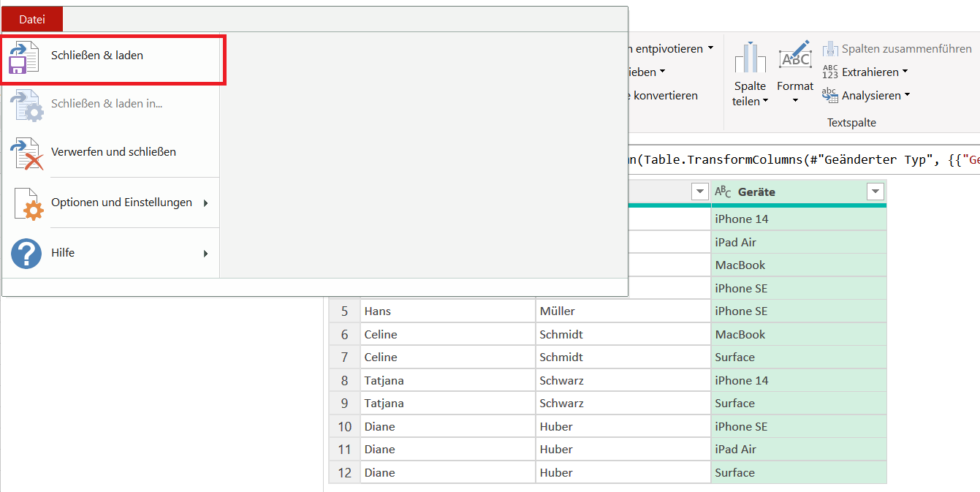Viewport: 980px width, 492px height.
Task: Select the iPad Air cell in row 11
Action: [x=799, y=450]
